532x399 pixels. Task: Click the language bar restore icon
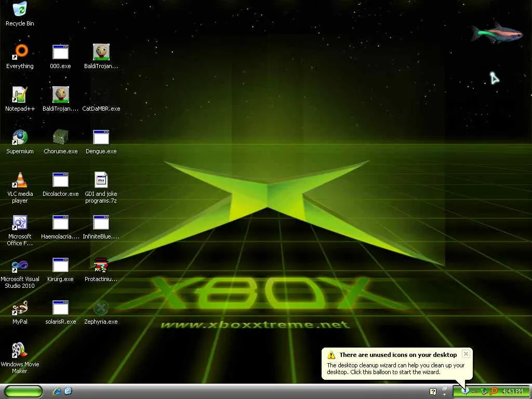click(x=445, y=389)
